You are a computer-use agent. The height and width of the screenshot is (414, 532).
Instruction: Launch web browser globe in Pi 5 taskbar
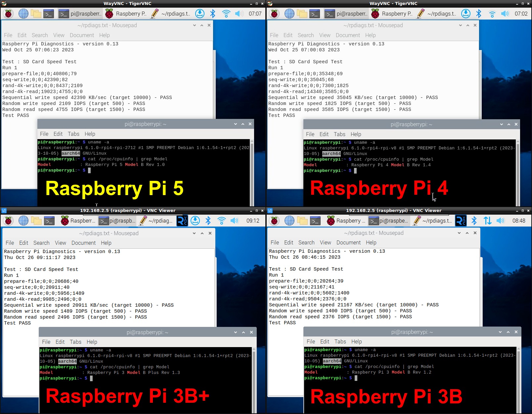click(23, 14)
